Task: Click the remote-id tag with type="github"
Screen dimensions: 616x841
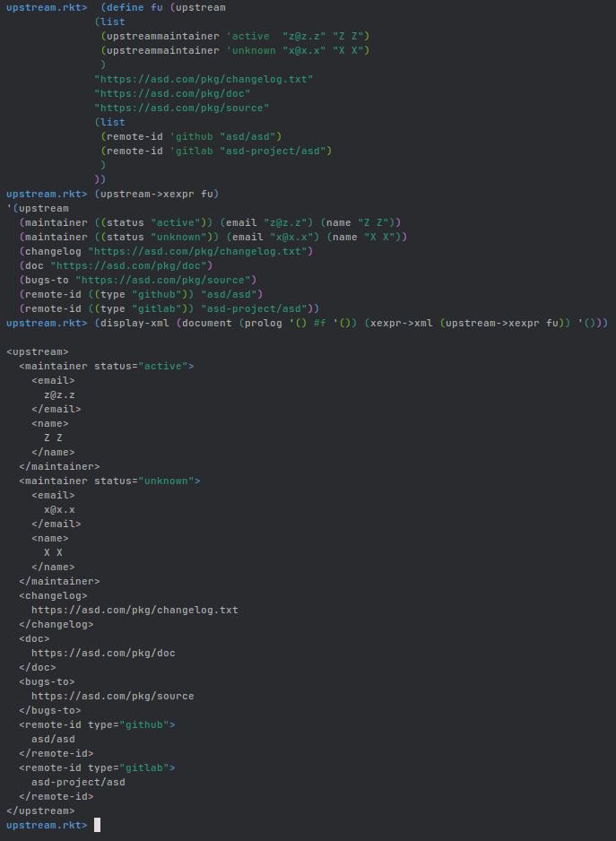Action: click(97, 724)
